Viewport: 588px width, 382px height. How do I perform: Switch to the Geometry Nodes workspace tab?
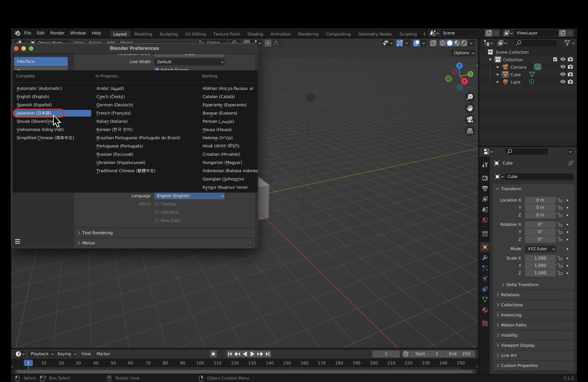(x=375, y=34)
